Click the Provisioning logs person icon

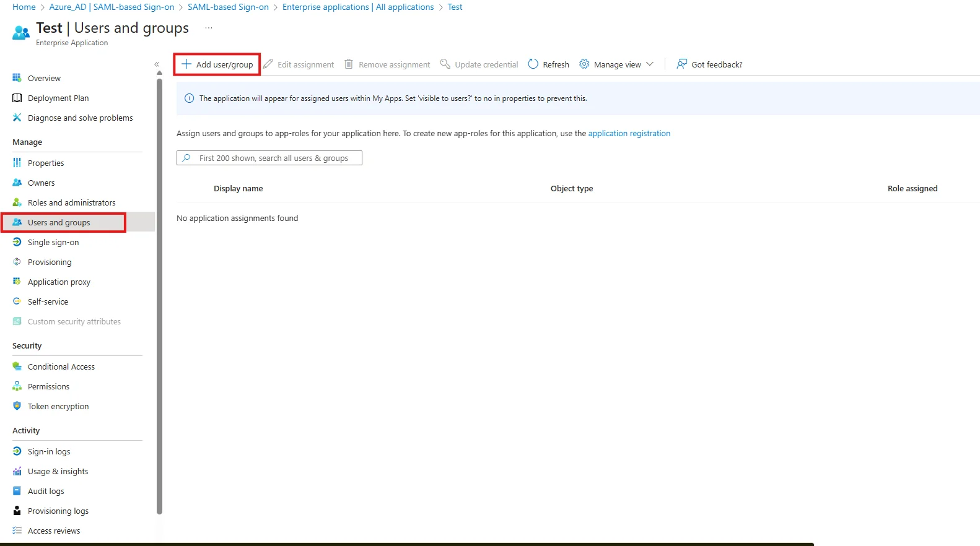point(17,511)
